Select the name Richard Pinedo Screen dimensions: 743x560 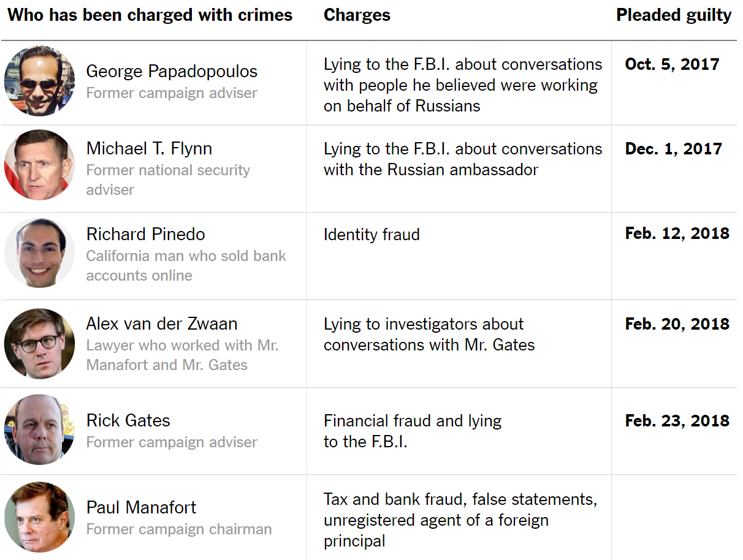145,234
